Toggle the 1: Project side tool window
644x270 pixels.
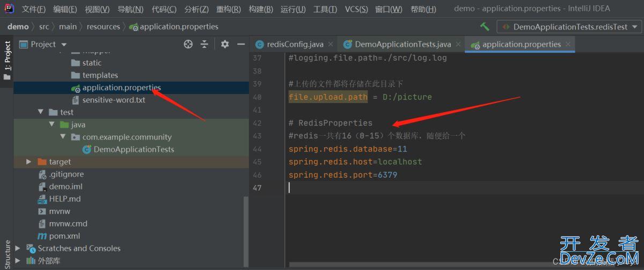coord(7,60)
